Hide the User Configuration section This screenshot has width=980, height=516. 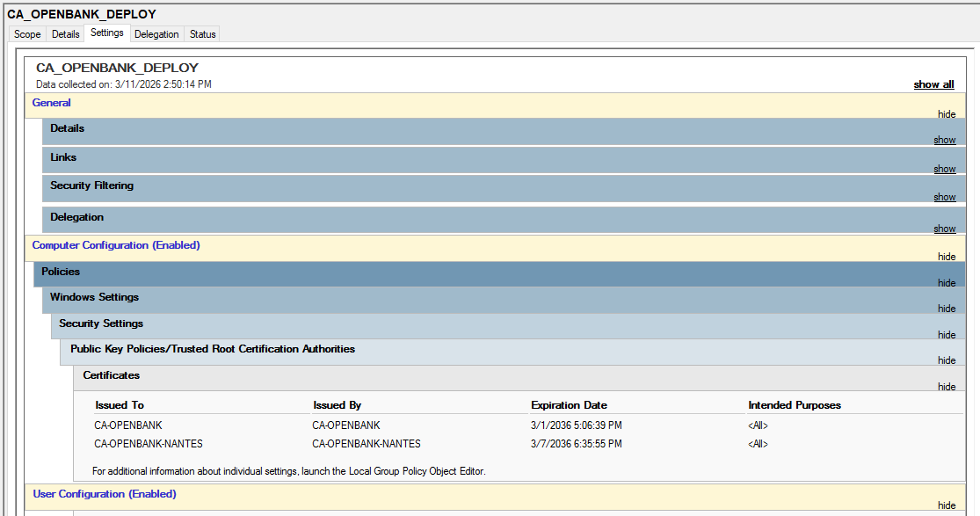947,505
